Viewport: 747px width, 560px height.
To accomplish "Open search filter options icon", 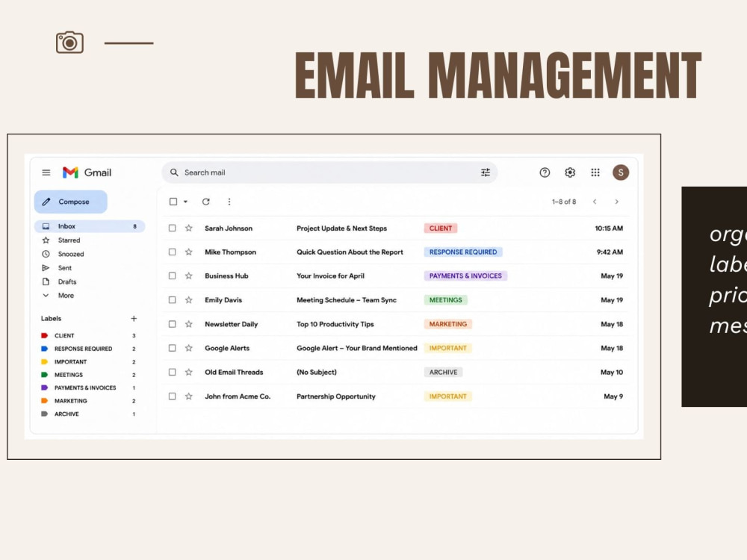I will point(485,172).
